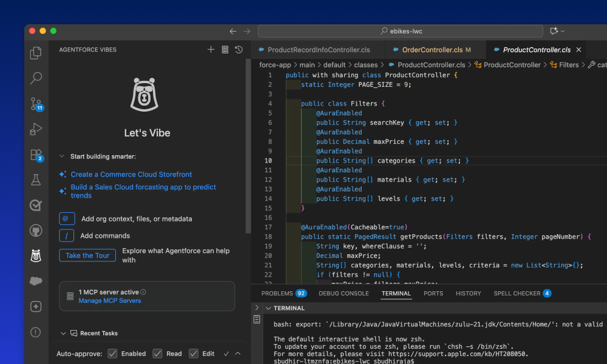Click the Agentforce panel vertical scrollbar

[248, 146]
